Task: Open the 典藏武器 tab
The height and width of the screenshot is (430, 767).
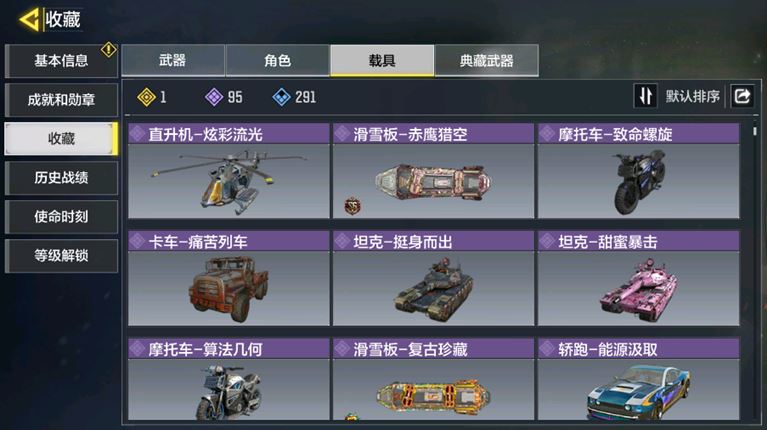Action: [487, 60]
